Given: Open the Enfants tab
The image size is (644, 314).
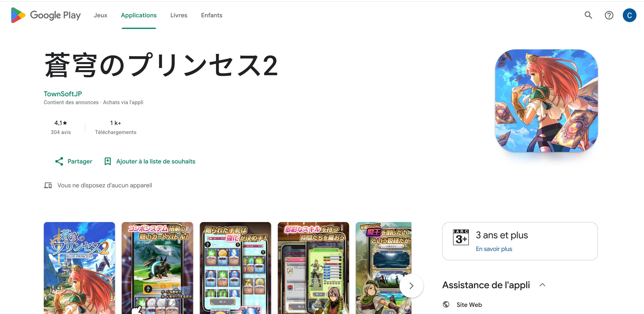Looking at the screenshot, I should pos(212,15).
